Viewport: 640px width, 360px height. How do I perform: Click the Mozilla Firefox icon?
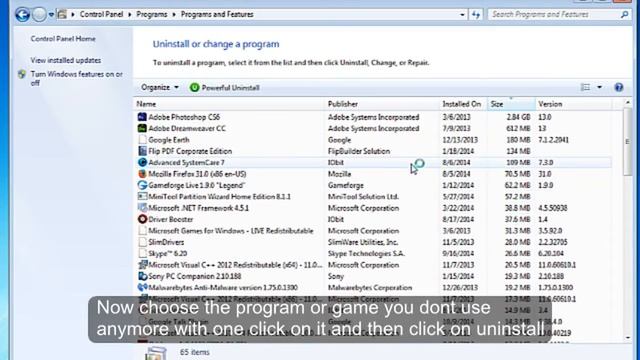click(x=142, y=174)
